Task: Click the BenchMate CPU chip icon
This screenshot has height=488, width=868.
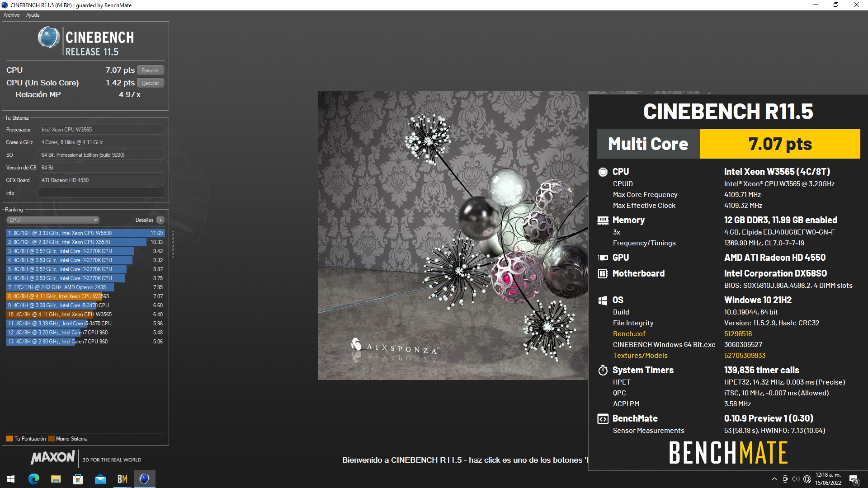Action: click(603, 172)
